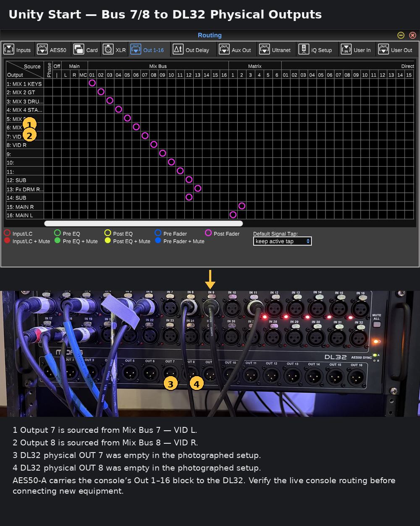Image resolution: width=420 pixels, height=526 pixels.
Task: Minimize the Routing window
Action: tap(401, 35)
